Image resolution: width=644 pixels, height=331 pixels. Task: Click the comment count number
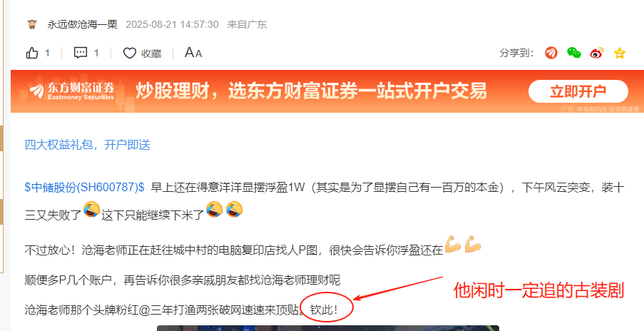(96, 53)
